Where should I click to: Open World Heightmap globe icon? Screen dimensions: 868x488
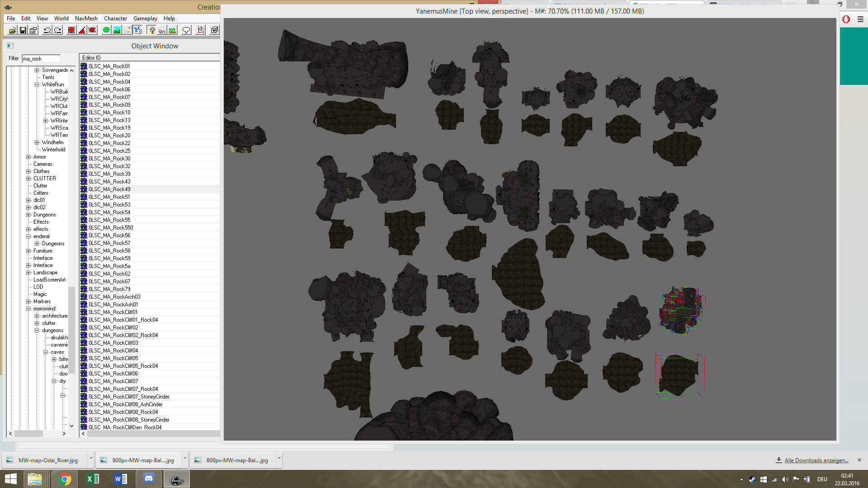[106, 30]
